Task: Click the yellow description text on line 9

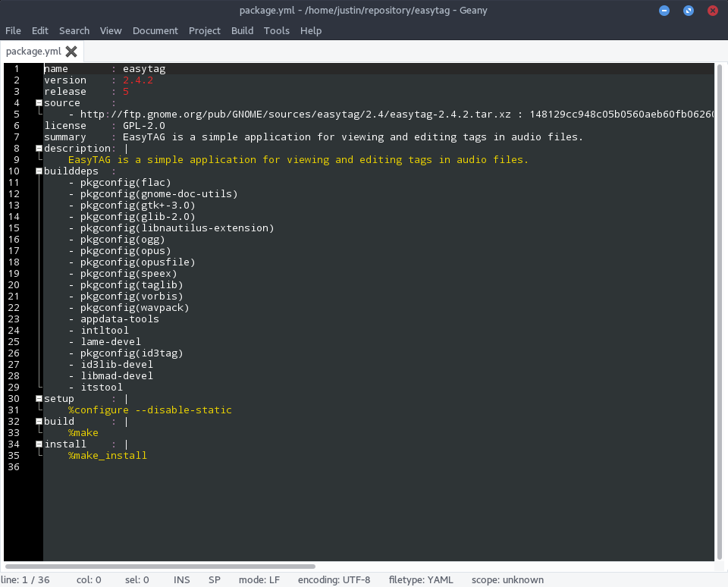Action: pyautogui.click(x=298, y=160)
